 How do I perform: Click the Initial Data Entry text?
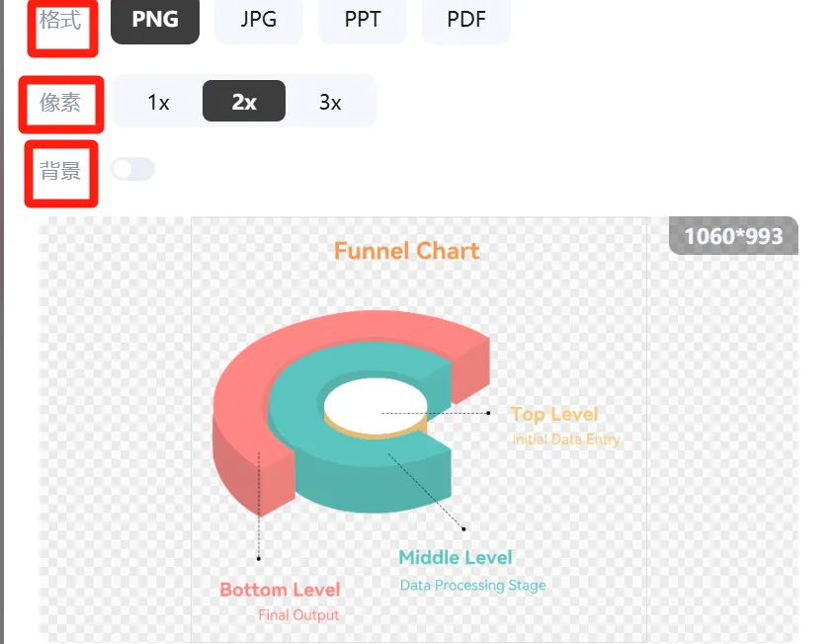pos(566,440)
